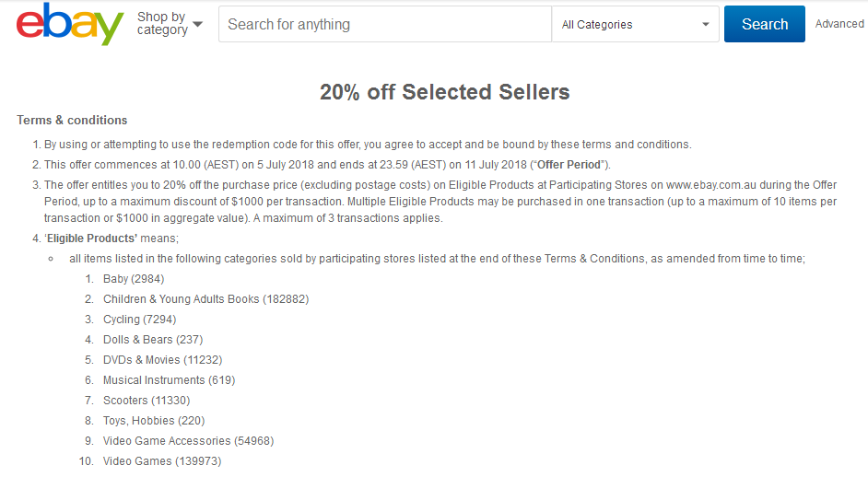Click Video Game Accessories (54968) item
The image size is (868, 477).
coord(188,441)
